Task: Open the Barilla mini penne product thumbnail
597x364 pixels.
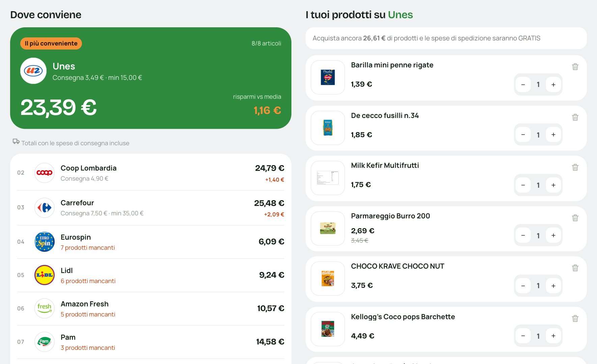Action: pos(328,78)
